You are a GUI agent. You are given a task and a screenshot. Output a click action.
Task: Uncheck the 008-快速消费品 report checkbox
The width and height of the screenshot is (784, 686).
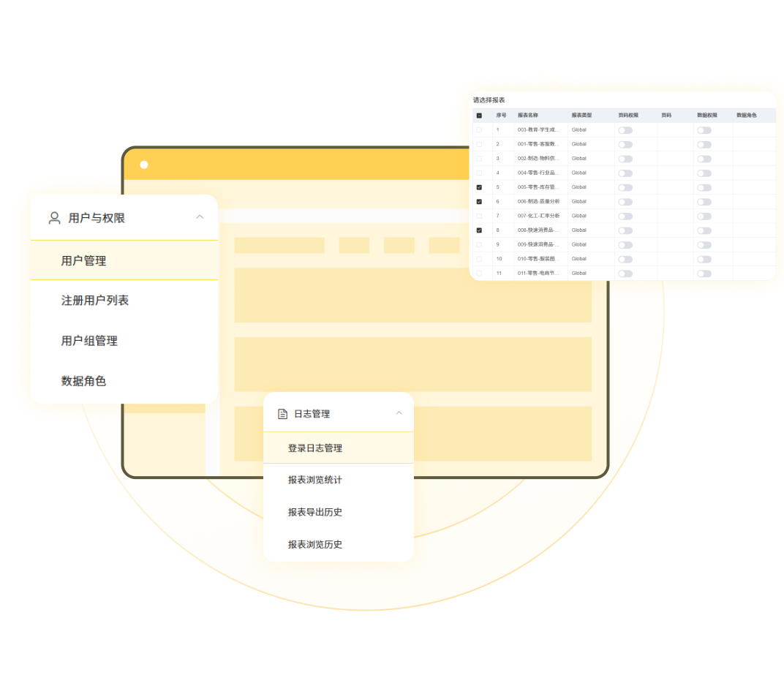[x=480, y=230]
